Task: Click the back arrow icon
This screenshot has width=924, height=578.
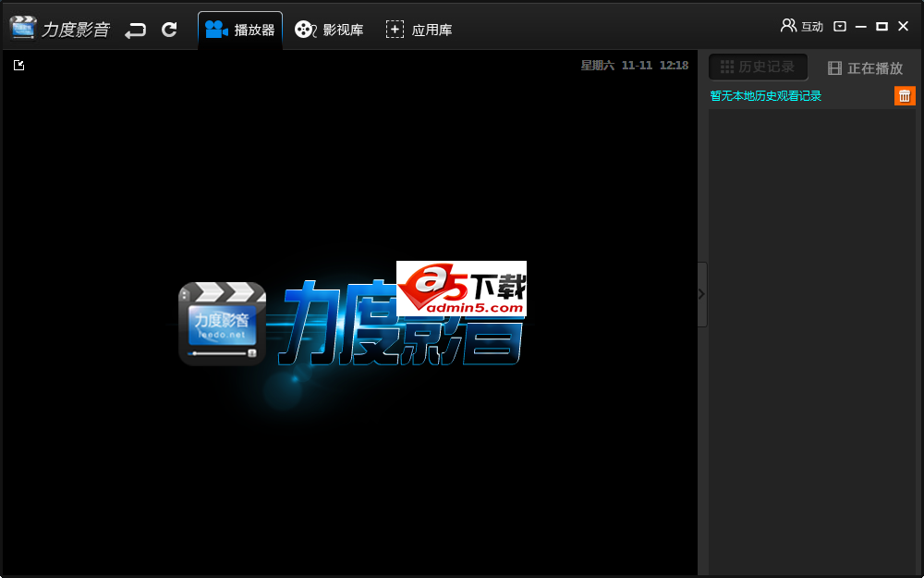Action: [136, 30]
